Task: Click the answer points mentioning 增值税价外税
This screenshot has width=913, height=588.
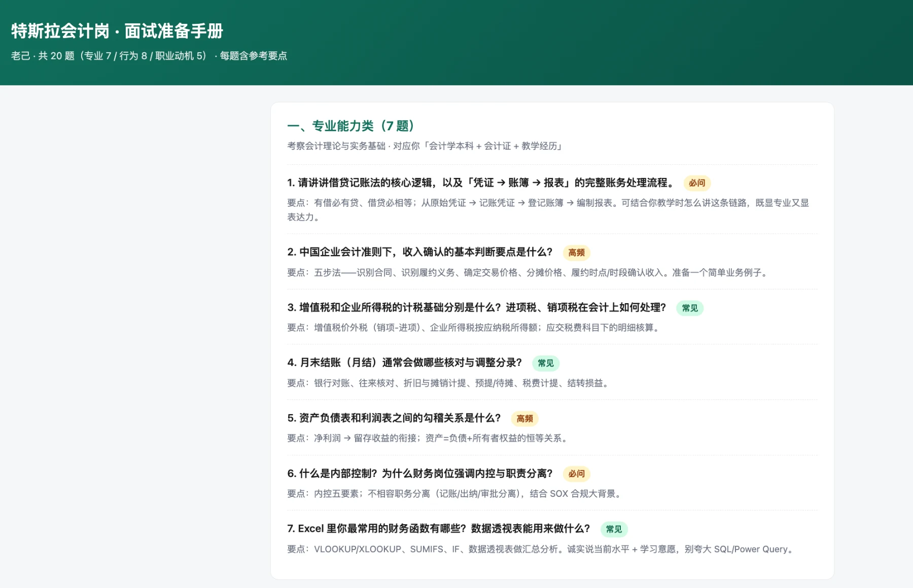Action: [474, 328]
